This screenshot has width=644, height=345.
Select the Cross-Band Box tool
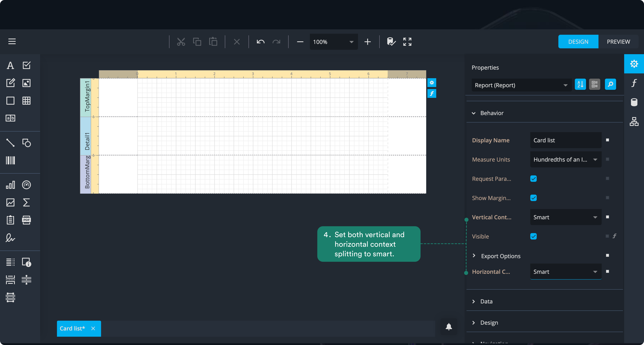(x=10, y=298)
